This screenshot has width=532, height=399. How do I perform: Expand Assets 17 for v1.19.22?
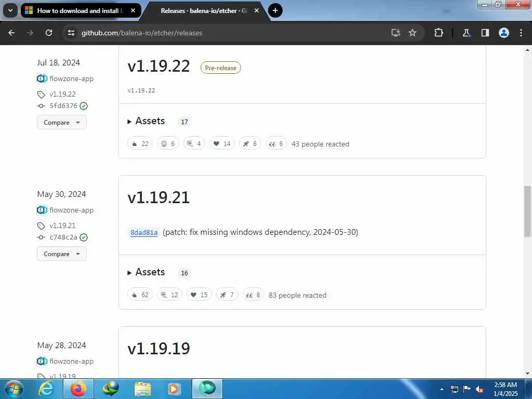[x=146, y=121]
